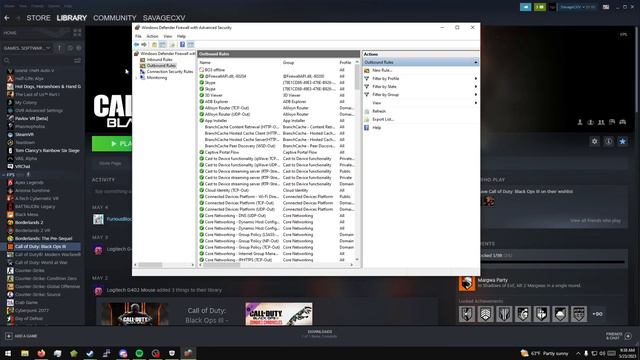Open the Filter by State submenu
Screen dimensions: 640x360
point(420,87)
